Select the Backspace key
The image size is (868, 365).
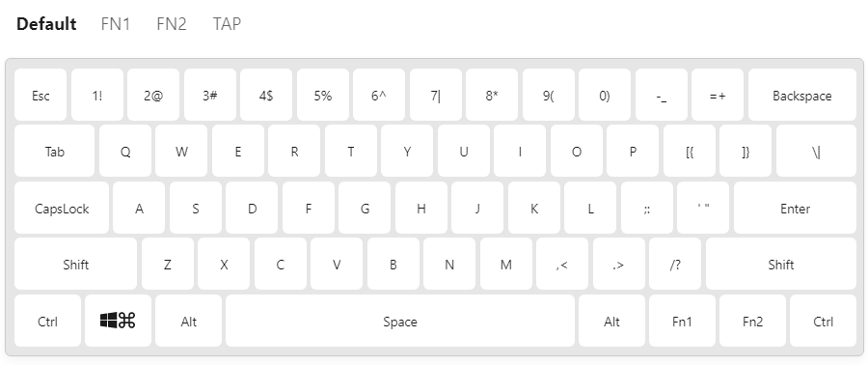(802, 95)
